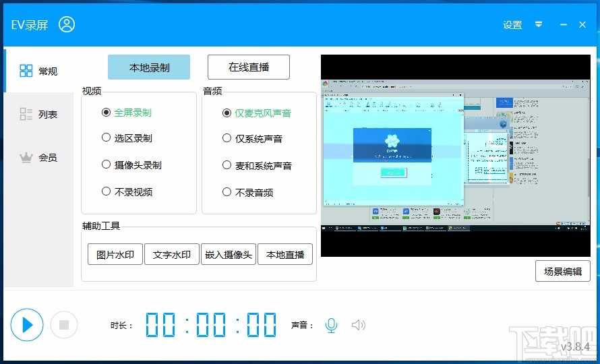Click the user account avatar icon
The image size is (600, 364).
67,25
